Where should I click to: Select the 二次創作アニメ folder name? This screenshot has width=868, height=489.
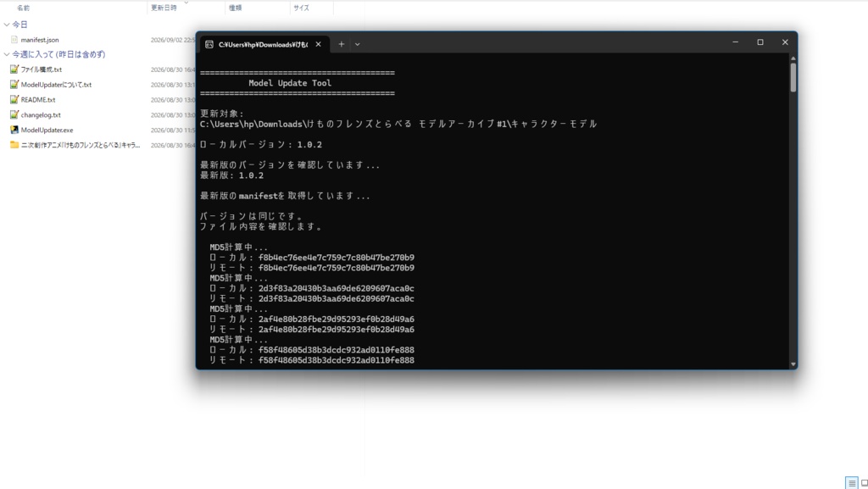[81, 145]
